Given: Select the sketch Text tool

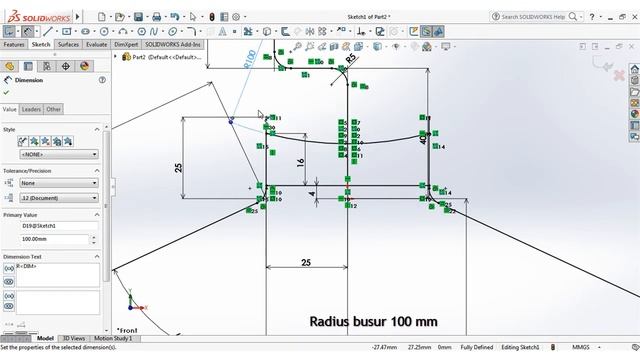Looking at the screenshot, I should [x=222, y=31].
